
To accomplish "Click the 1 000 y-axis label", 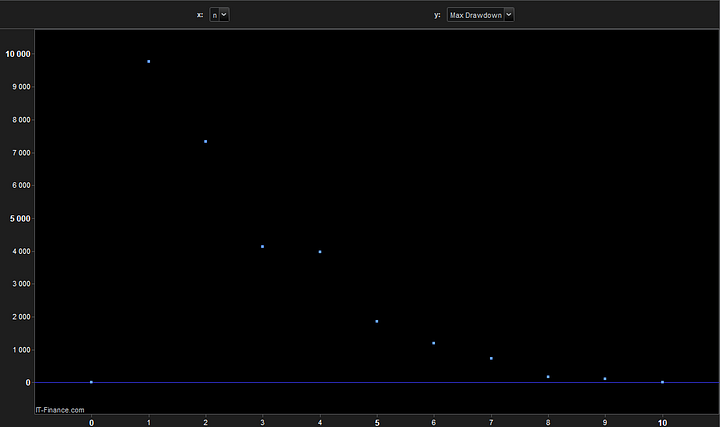I will 21,350.
